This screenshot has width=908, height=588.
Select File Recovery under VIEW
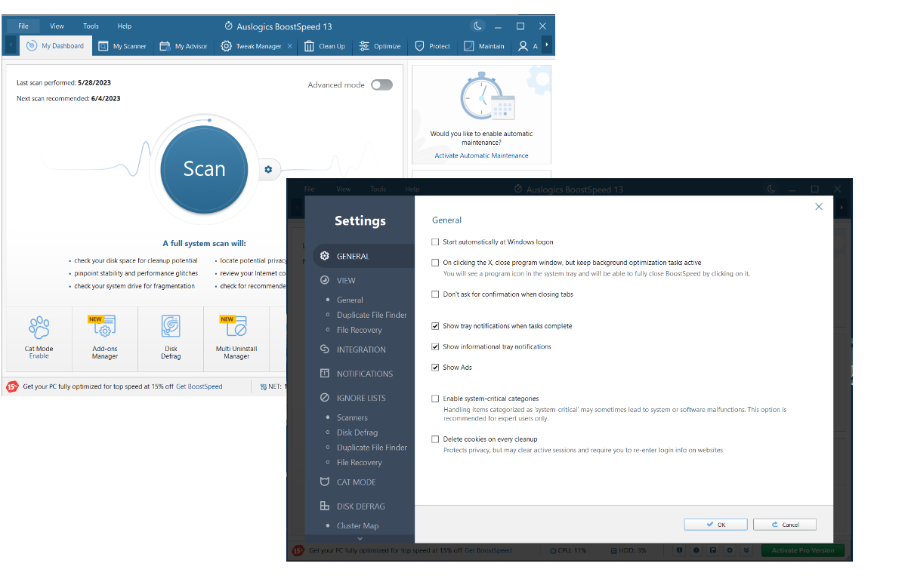(x=360, y=330)
